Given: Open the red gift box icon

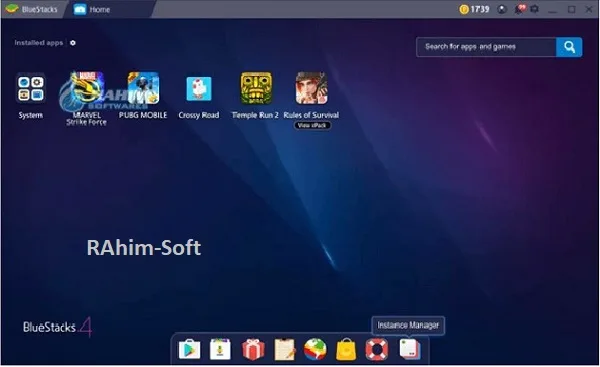Looking at the screenshot, I should click(x=253, y=349).
